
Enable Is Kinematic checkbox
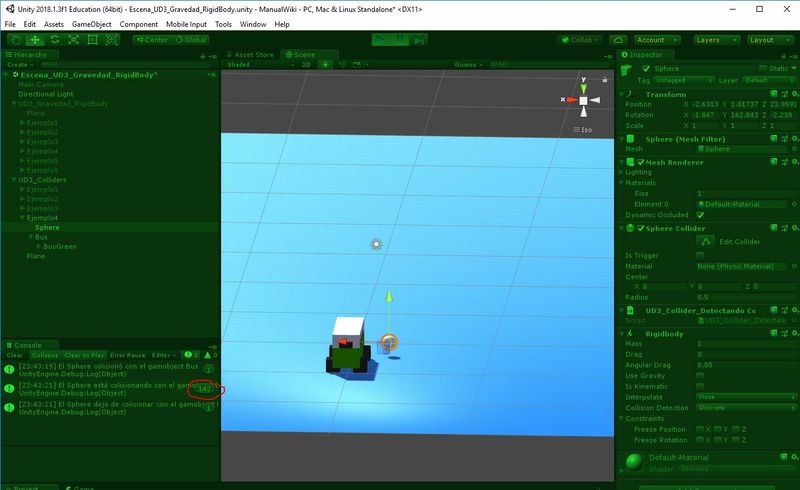tap(700, 386)
